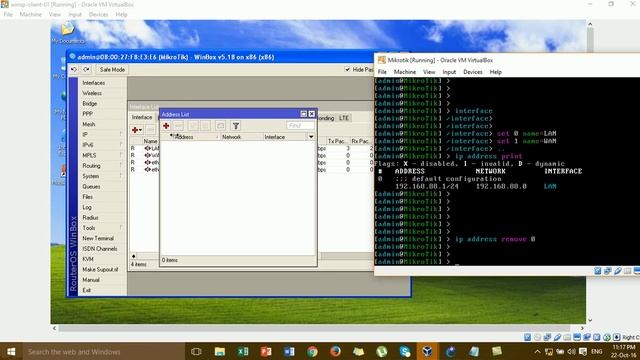Open uTorrent from taskbar
Screen dimensions: 640x360
point(382,351)
